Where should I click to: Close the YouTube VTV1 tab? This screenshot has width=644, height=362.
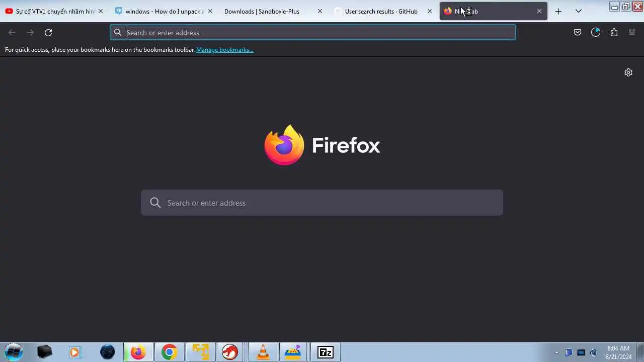(x=100, y=11)
